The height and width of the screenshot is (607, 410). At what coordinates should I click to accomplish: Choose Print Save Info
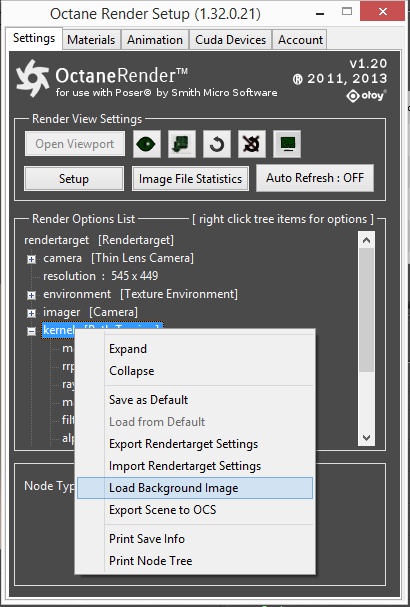tap(195, 539)
